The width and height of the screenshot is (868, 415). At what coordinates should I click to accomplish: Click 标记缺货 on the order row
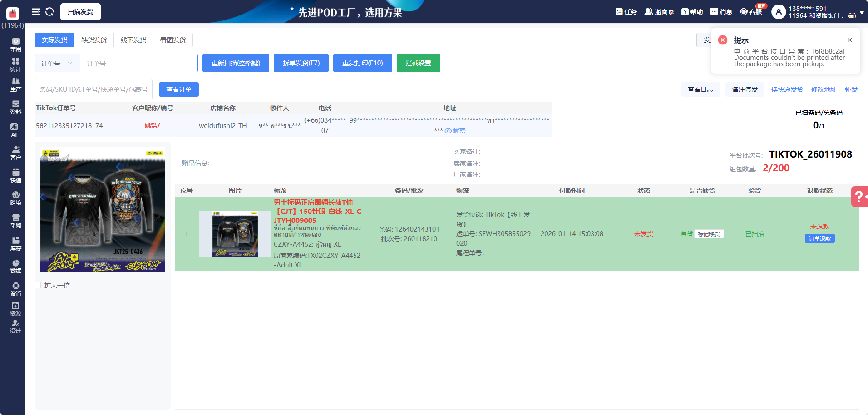coord(709,234)
